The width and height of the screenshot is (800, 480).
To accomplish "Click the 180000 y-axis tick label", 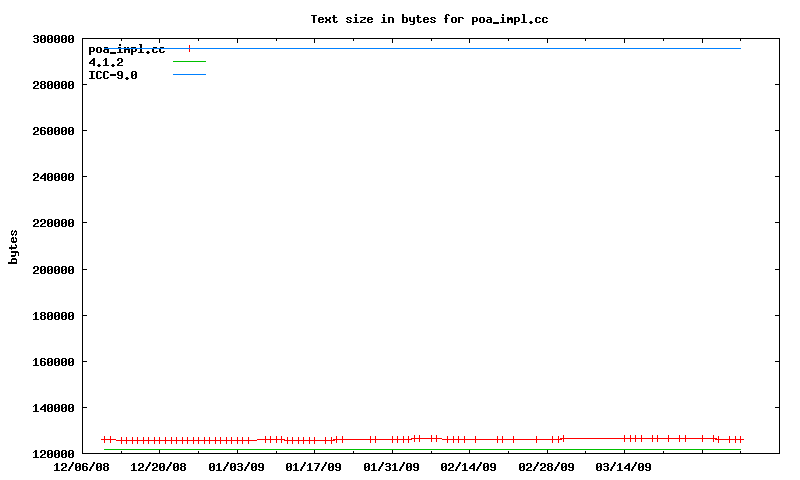I will tap(52, 316).
